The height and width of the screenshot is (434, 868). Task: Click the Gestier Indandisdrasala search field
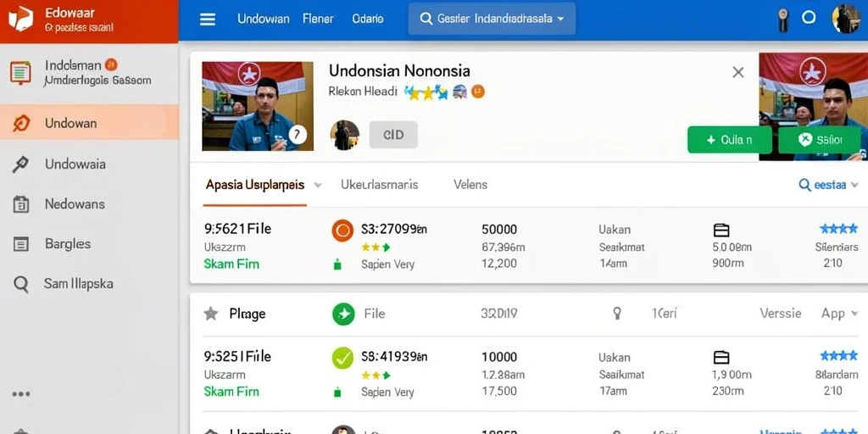coord(492,19)
